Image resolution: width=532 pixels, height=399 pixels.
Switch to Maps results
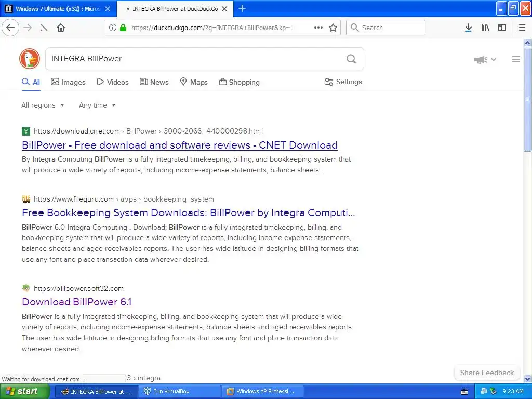click(194, 82)
